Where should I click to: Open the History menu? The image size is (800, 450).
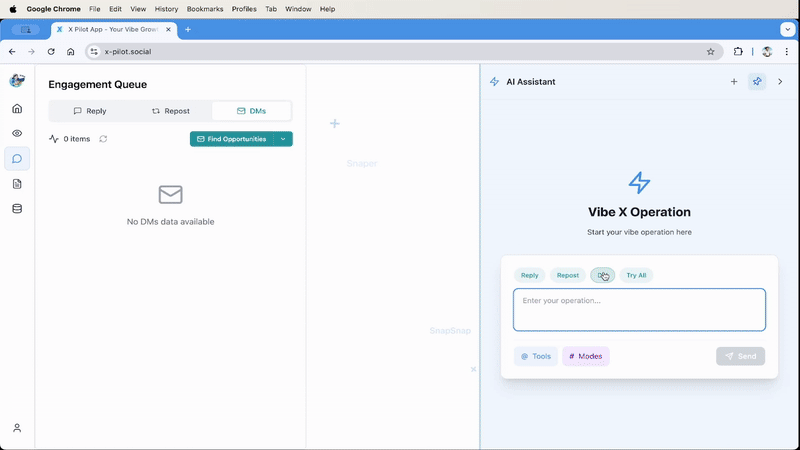click(x=166, y=9)
